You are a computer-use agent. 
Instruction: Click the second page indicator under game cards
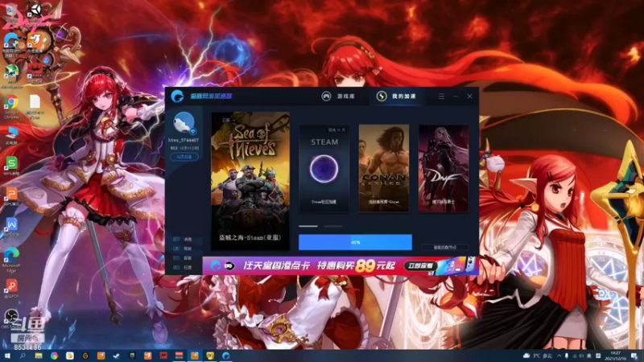click(x=333, y=226)
